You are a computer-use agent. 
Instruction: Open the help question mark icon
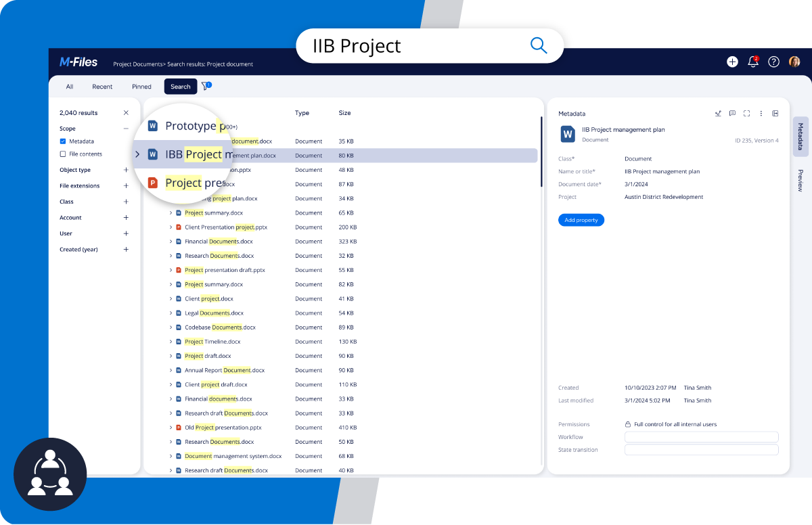(x=773, y=62)
